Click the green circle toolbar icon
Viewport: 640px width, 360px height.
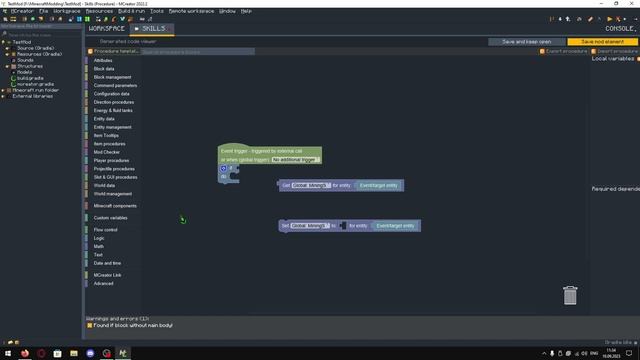[x=33, y=19]
